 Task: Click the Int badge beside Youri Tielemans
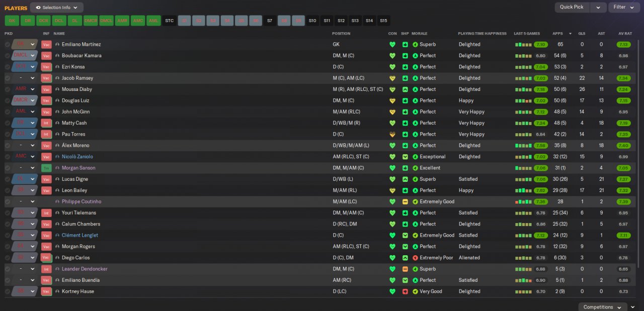[46, 213]
